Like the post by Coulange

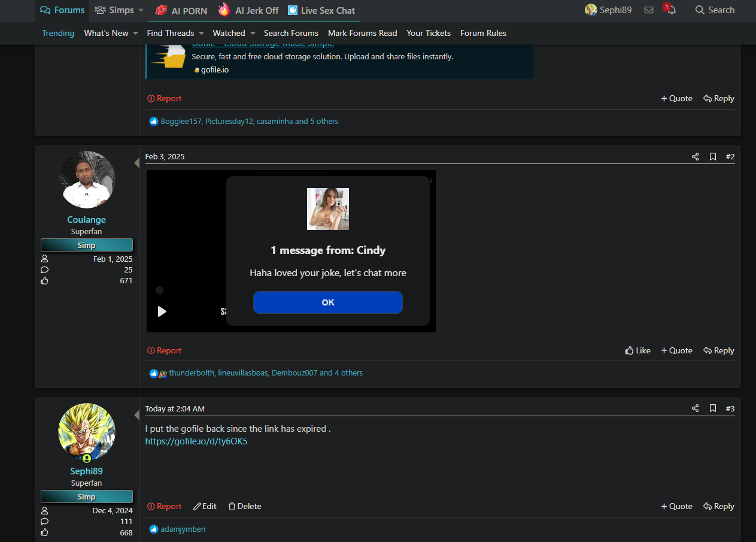pyautogui.click(x=637, y=350)
